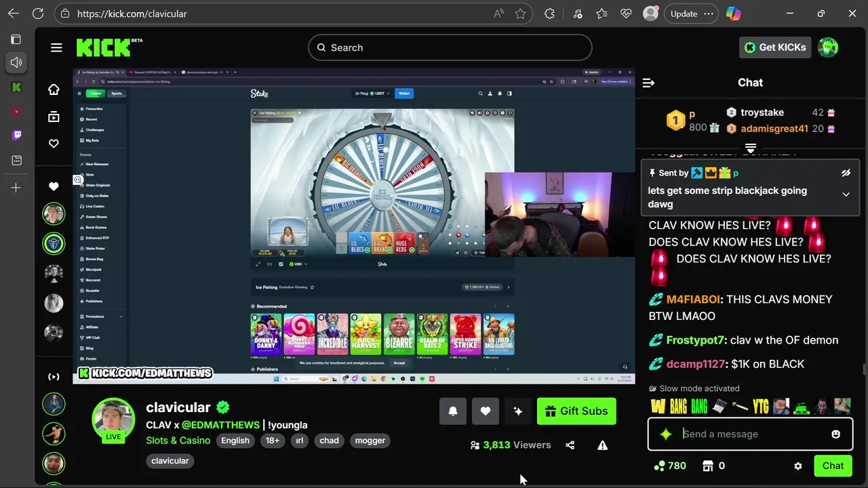Click the clavicular tag
Image resolution: width=868 pixels, height=488 pixels.
coord(170,461)
